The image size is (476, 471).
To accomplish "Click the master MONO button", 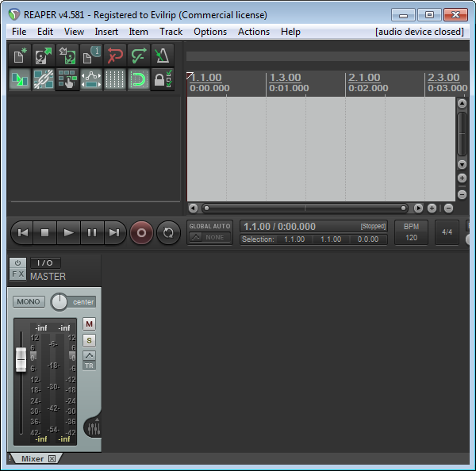I will click(29, 302).
